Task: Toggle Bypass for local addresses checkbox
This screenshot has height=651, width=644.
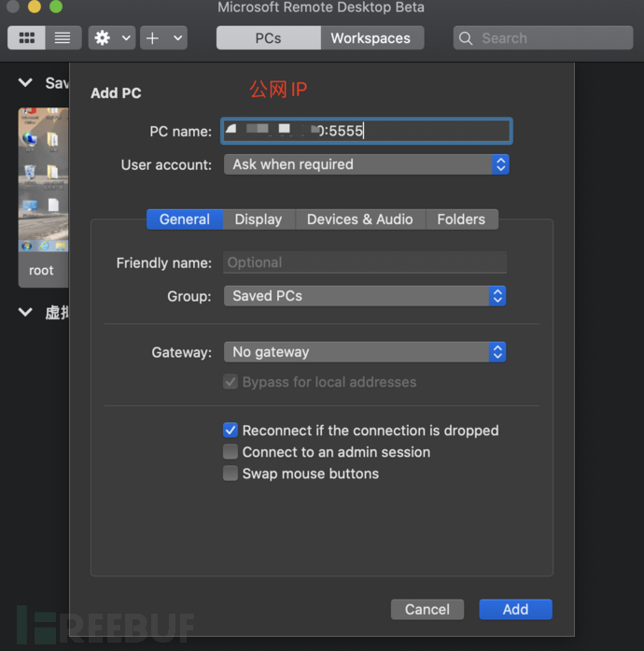Action: [x=231, y=382]
